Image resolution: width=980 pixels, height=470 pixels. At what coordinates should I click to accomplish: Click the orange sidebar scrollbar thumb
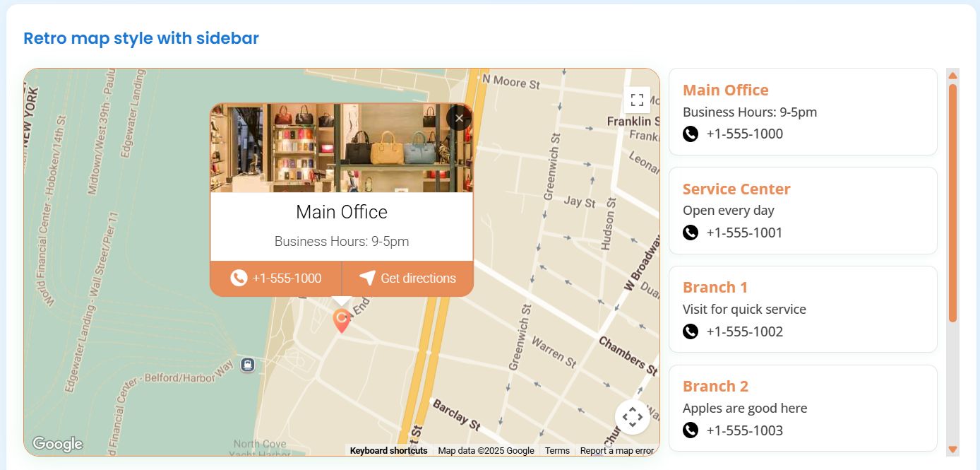coord(952,203)
